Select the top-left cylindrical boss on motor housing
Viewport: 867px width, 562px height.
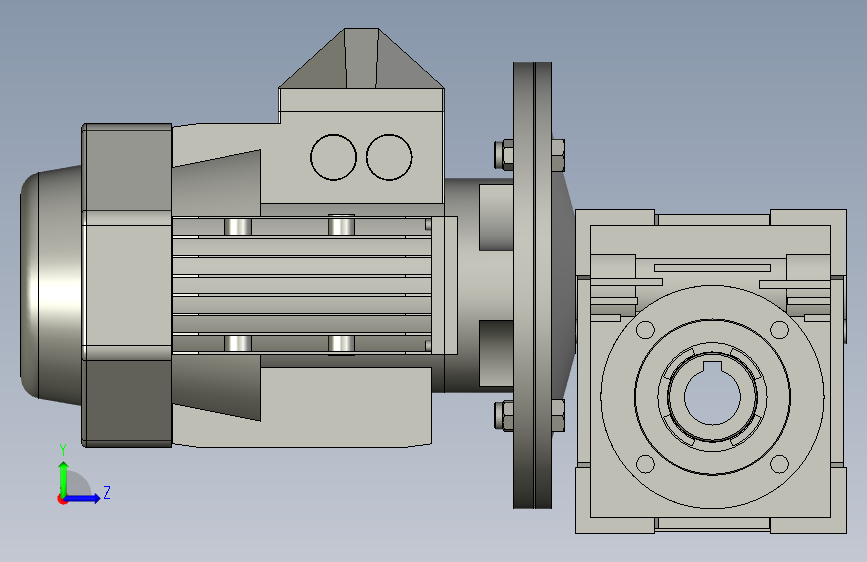[x=238, y=227]
